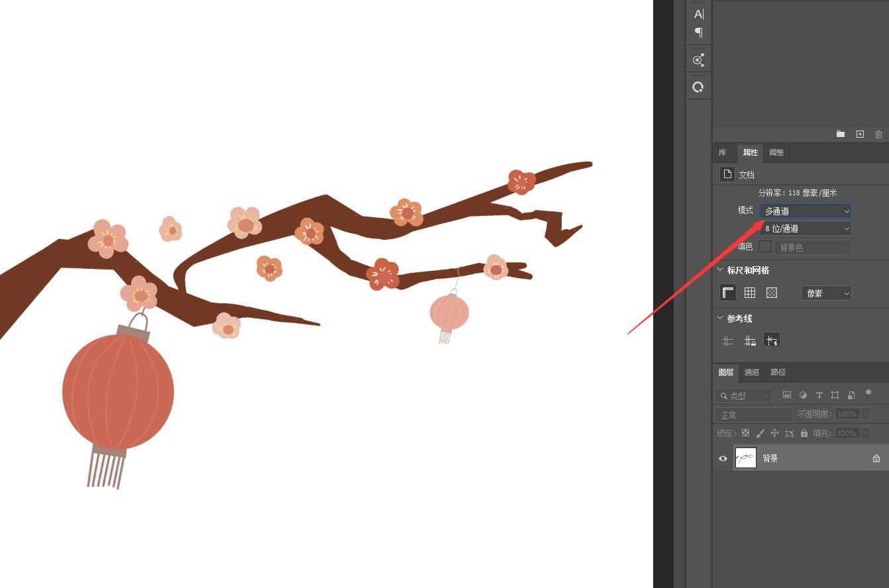
Task: Click the 背景 layer name
Action: coord(770,458)
